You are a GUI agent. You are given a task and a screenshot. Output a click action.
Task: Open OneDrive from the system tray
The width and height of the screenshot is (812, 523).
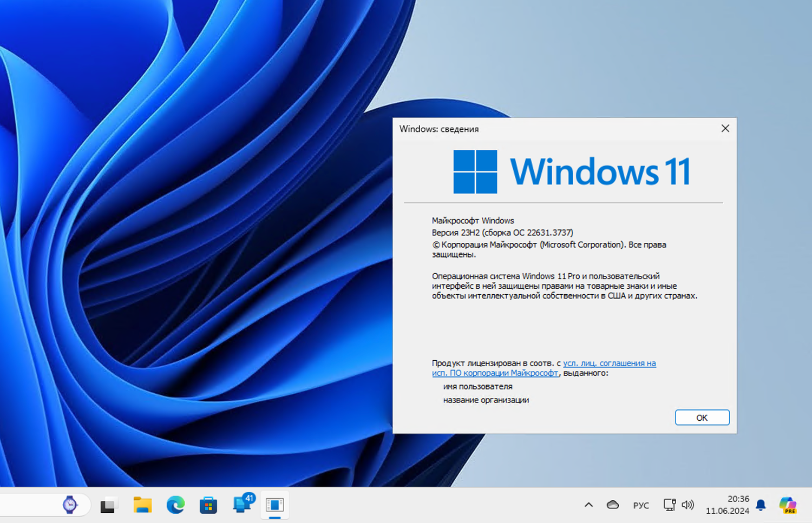point(612,505)
